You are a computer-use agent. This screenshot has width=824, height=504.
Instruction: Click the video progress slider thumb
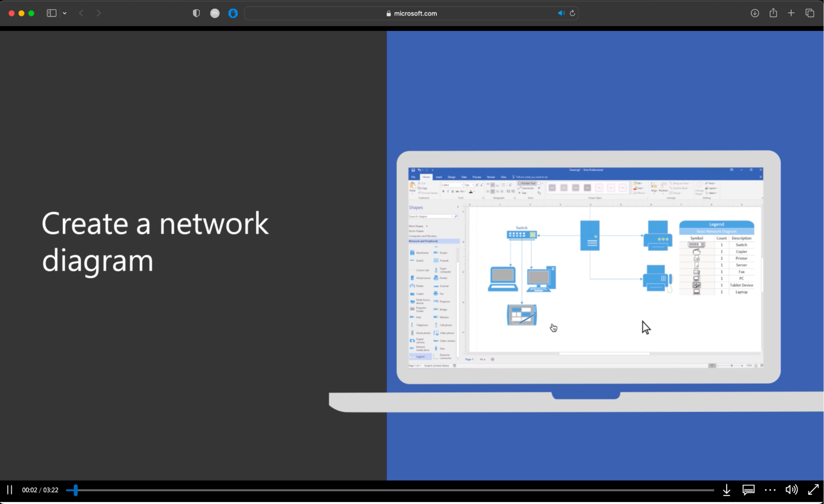(x=76, y=490)
